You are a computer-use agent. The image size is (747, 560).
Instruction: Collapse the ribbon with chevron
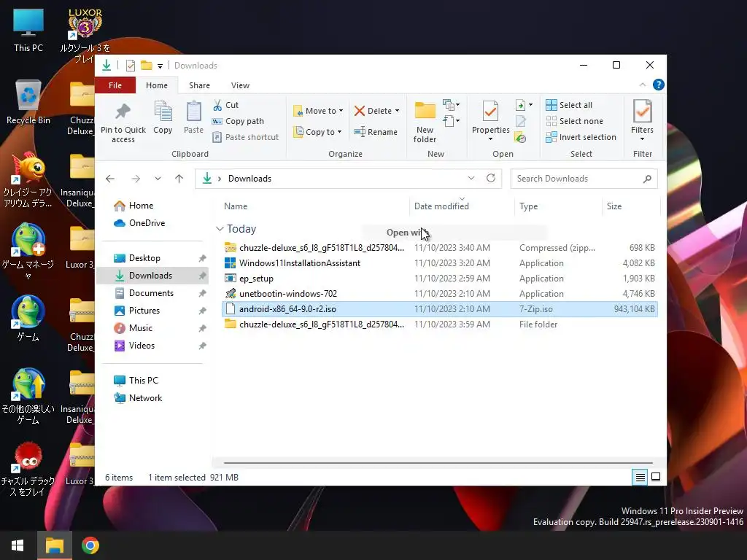[643, 85]
